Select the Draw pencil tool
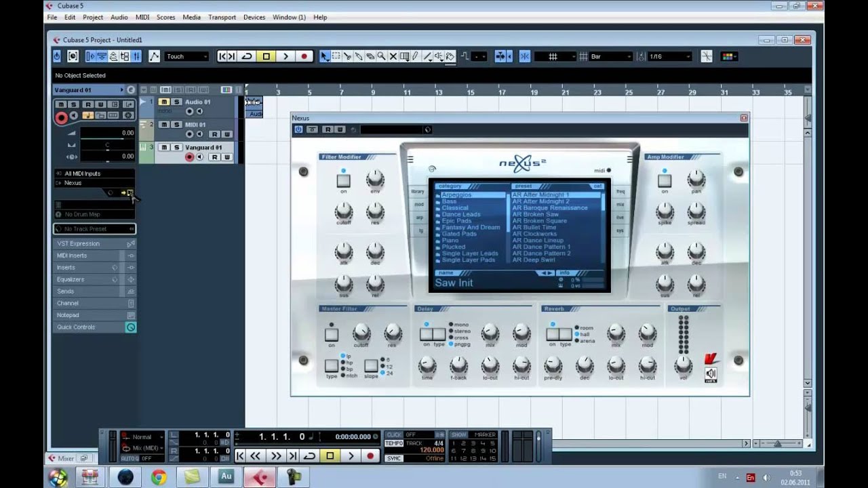Image resolution: width=868 pixels, height=488 pixels. pos(415,56)
